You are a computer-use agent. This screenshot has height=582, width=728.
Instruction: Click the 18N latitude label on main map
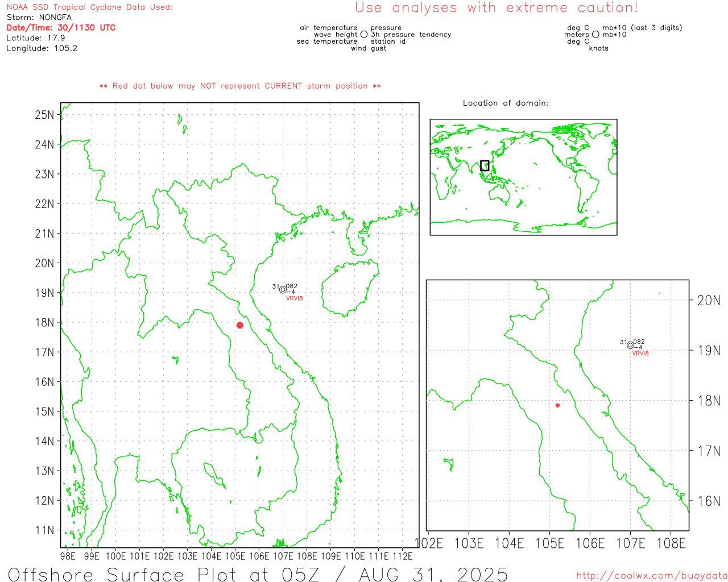[44, 322]
